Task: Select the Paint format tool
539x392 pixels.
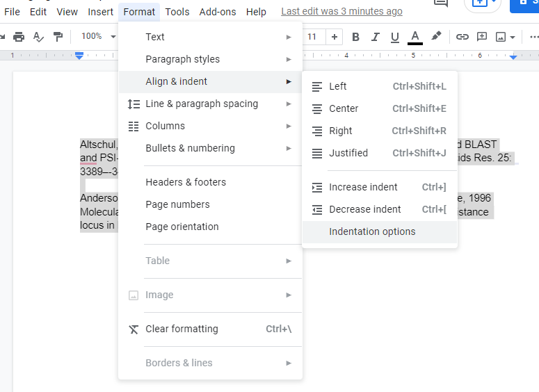Action: tap(58, 37)
